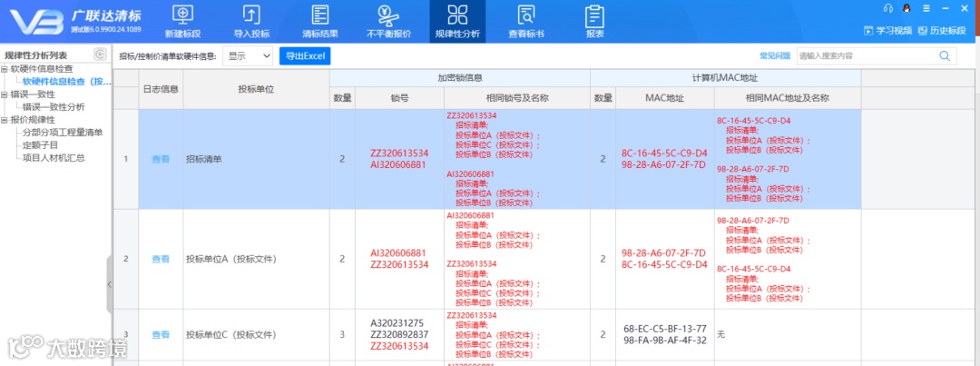Click the search magnifier icon
The height and width of the screenshot is (366, 980).
pos(944,55)
